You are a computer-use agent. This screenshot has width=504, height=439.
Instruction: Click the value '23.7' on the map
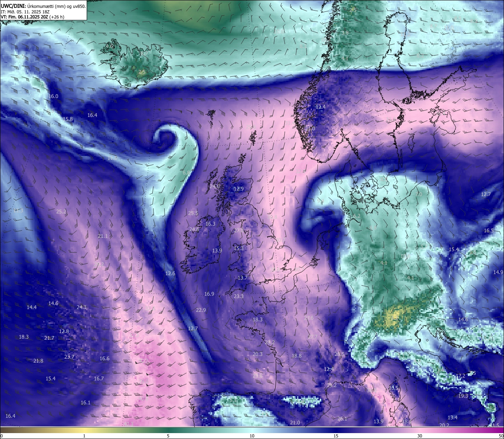(69, 357)
